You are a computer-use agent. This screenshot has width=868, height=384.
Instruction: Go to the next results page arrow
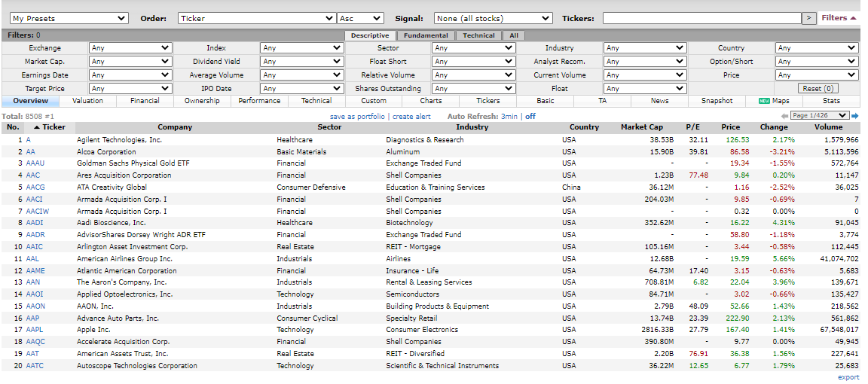tap(854, 116)
